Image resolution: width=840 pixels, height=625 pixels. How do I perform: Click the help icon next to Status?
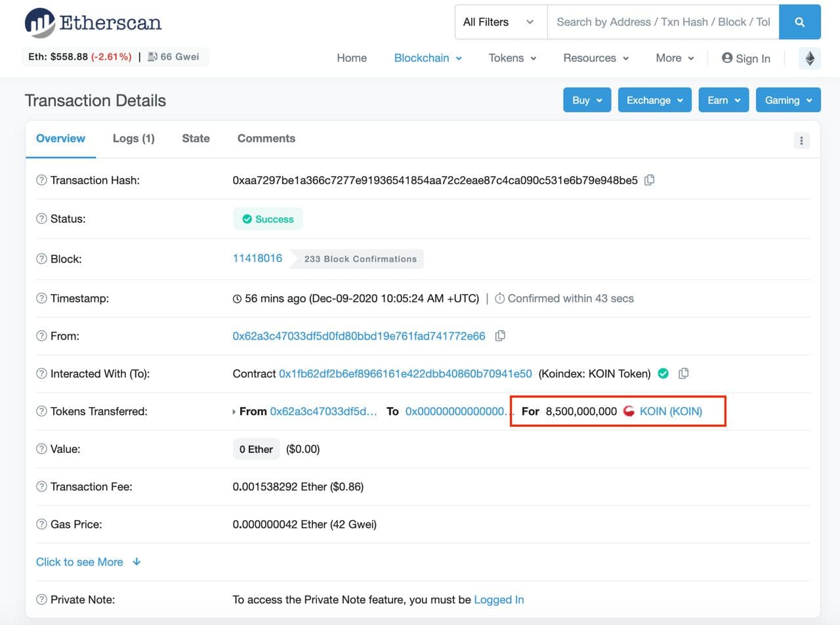42,219
